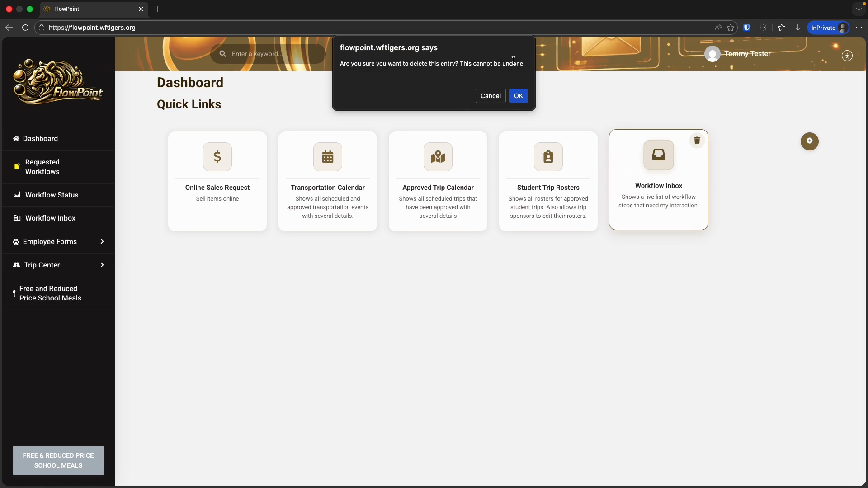868x488 pixels.
Task: Click the round add quick link button
Action: pyautogui.click(x=809, y=141)
